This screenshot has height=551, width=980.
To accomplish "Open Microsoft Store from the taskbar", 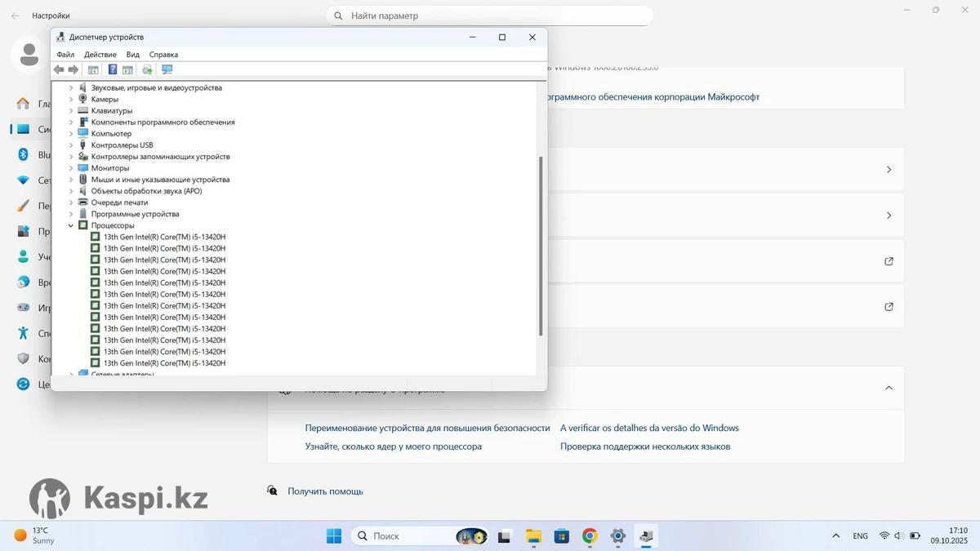I will click(561, 536).
